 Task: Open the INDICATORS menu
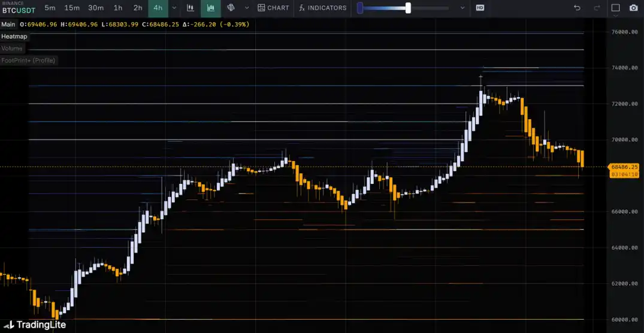pyautogui.click(x=323, y=8)
